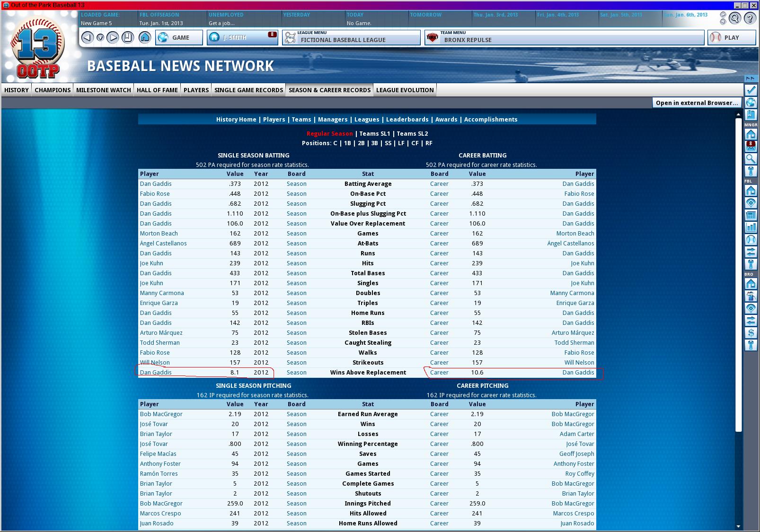Click the back navigation arrow icon

pos(87,37)
